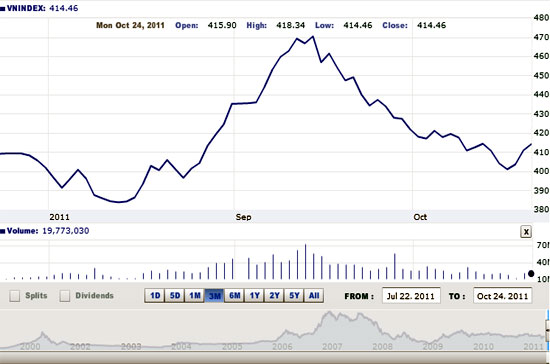Screen dimensions: 550x364
Task: Edit the FROM date field
Action: point(411,296)
